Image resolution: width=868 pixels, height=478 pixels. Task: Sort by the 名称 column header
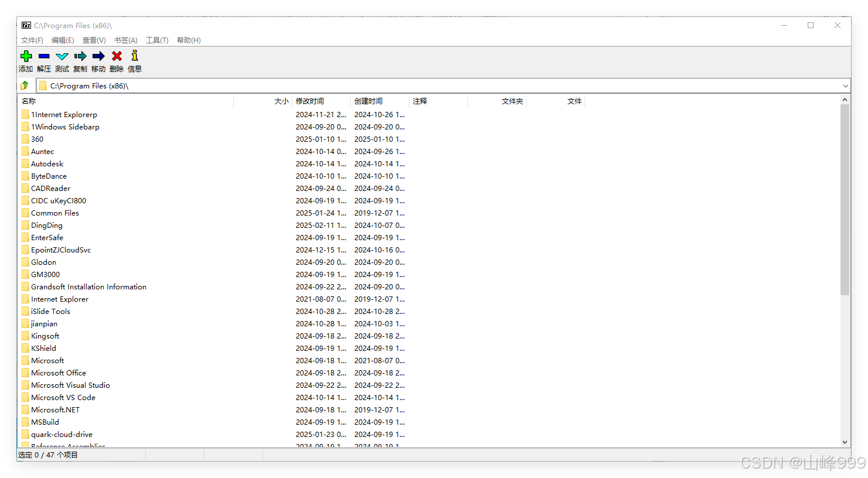pyautogui.click(x=126, y=101)
